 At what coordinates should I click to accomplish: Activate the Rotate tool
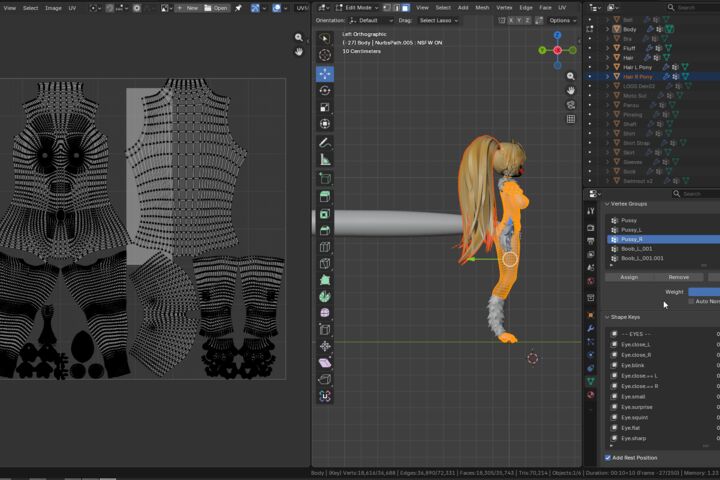pyautogui.click(x=325, y=90)
